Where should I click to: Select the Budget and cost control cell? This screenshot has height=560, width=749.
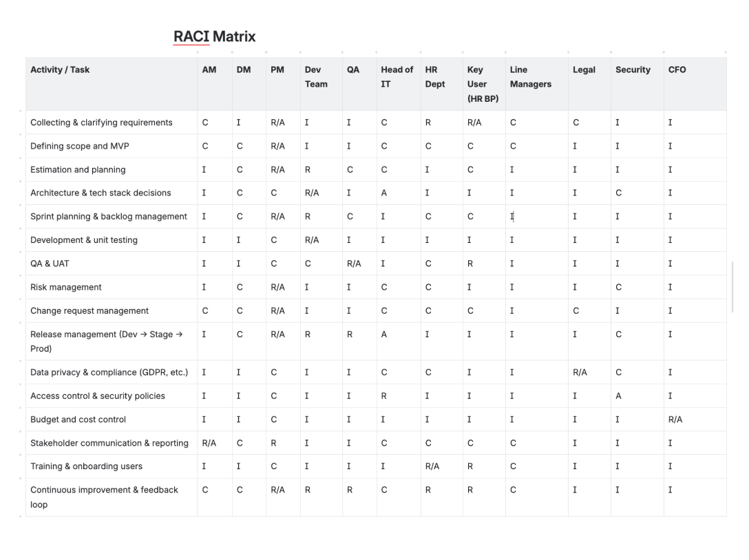(78, 419)
